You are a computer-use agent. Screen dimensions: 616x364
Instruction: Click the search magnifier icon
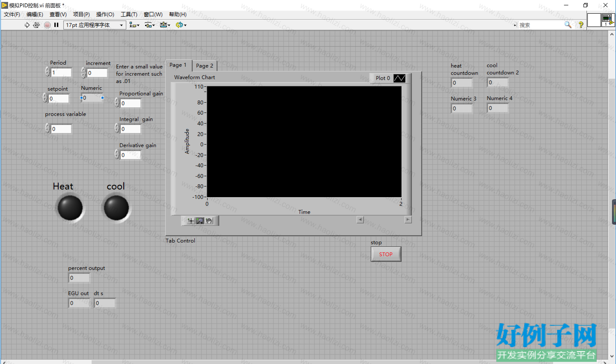568,25
